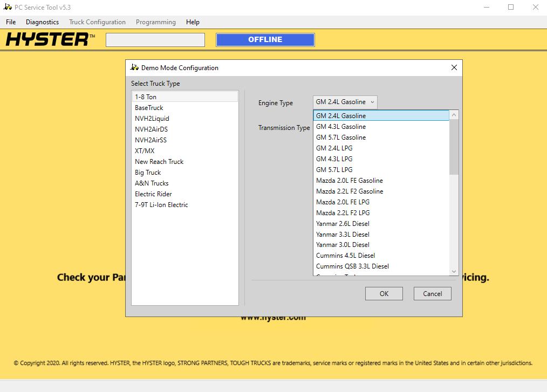Click the app icon in the title bar

[8, 7]
